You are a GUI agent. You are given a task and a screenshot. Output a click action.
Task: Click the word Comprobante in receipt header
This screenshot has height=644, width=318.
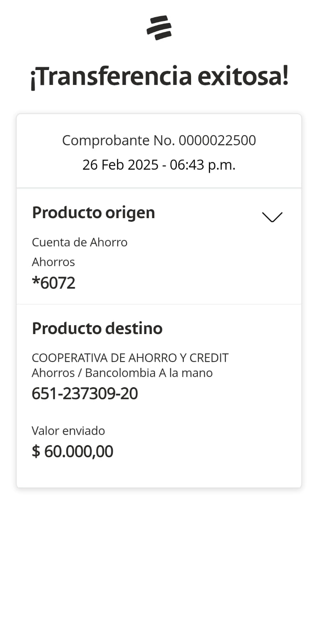(106, 140)
